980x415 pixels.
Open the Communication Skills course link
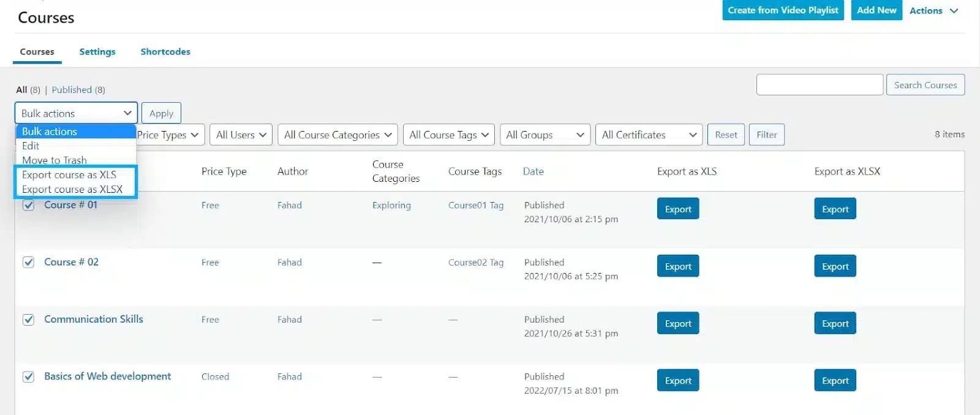click(93, 319)
